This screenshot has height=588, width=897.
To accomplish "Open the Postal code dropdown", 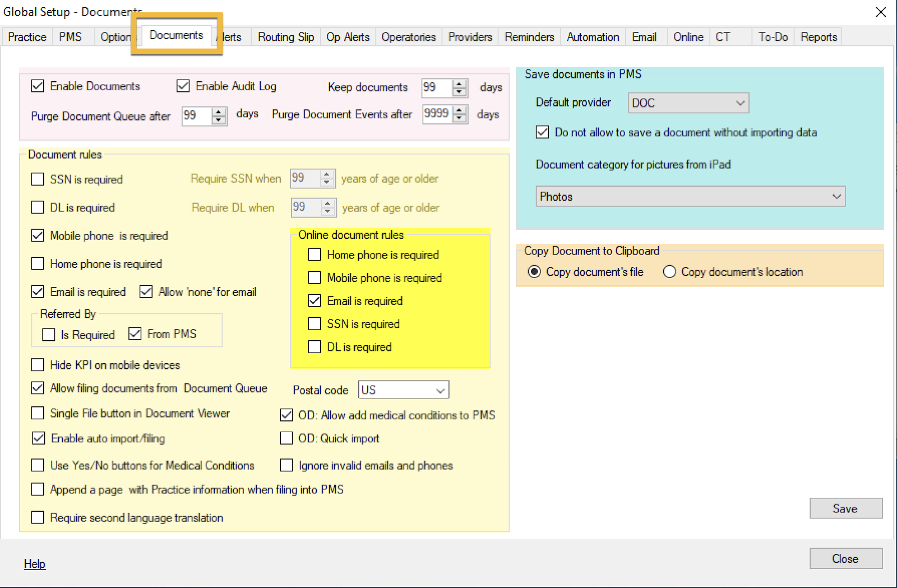I will pyautogui.click(x=404, y=390).
